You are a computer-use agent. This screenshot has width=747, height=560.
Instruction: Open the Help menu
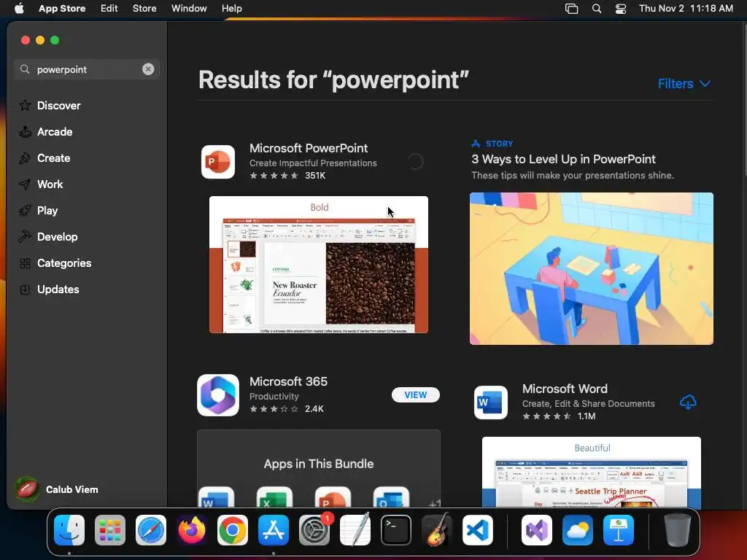232,8
